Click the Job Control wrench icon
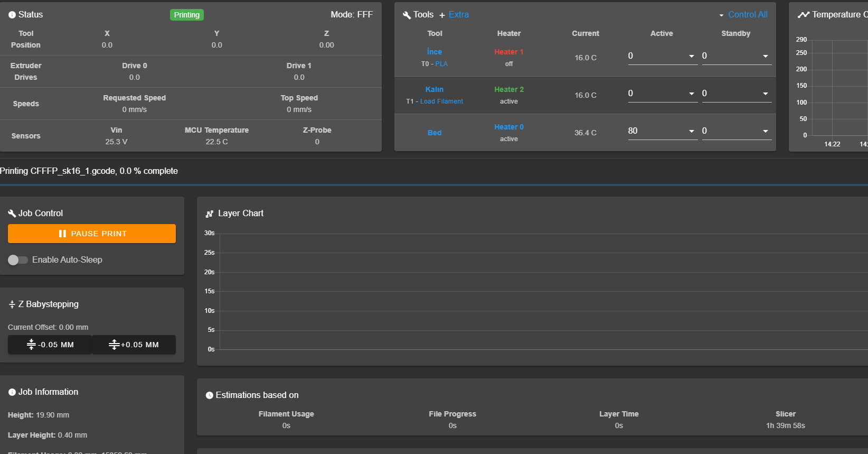This screenshot has height=454, width=868. tap(12, 214)
